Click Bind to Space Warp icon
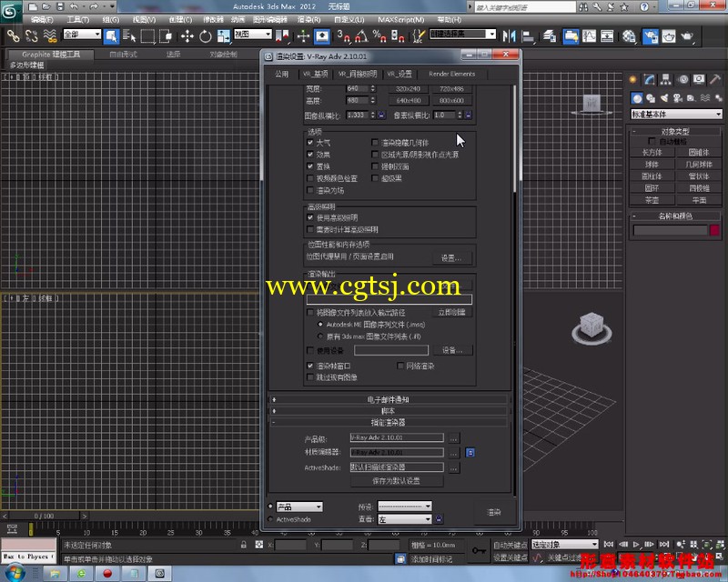The width and height of the screenshot is (728, 582). pyautogui.click(x=50, y=35)
